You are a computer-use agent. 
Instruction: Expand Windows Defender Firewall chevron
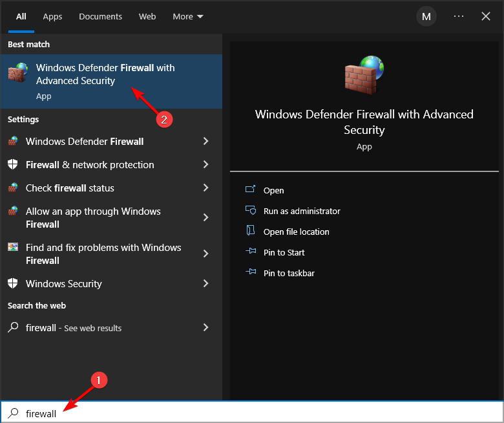[x=205, y=141]
